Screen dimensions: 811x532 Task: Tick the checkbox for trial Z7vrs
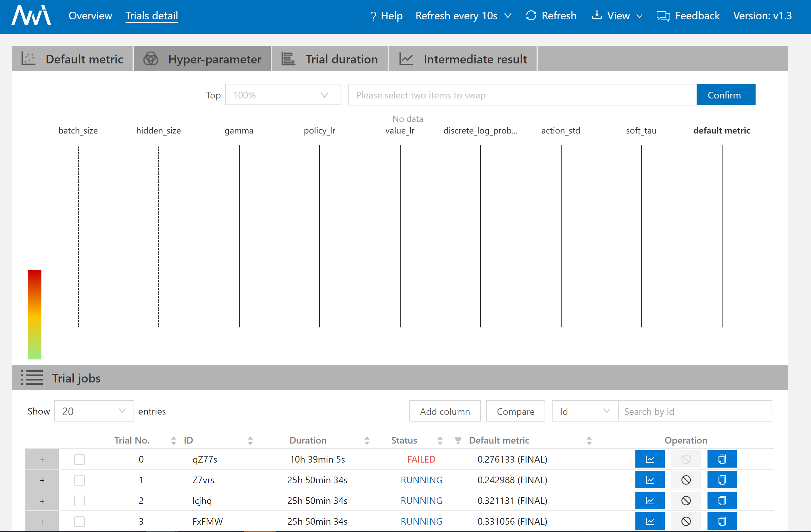tap(79, 480)
